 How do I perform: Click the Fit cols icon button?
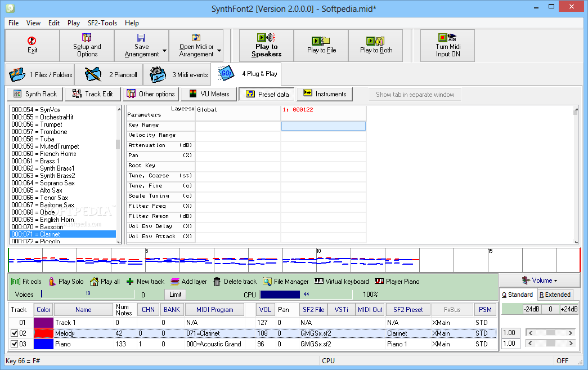click(15, 282)
